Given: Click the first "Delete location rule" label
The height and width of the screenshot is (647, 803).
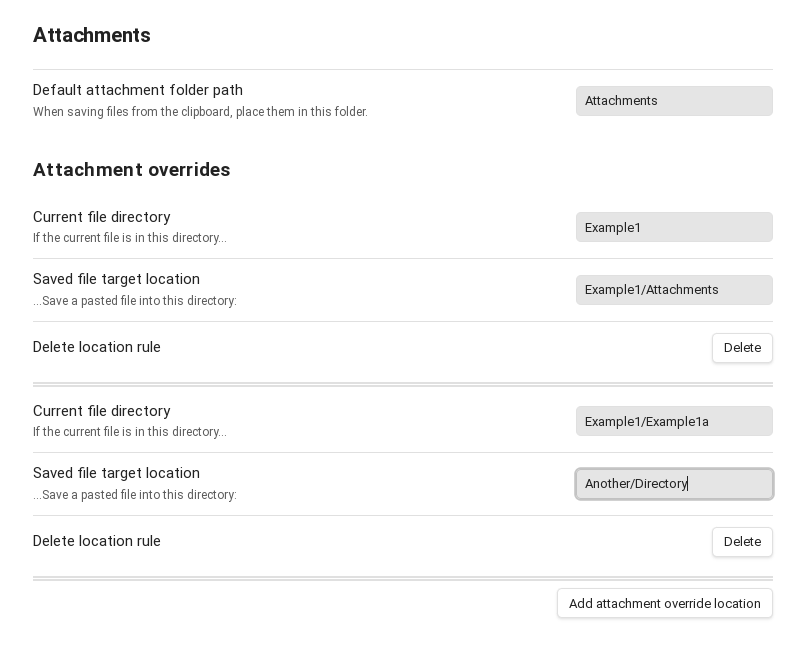Looking at the screenshot, I should click(97, 347).
